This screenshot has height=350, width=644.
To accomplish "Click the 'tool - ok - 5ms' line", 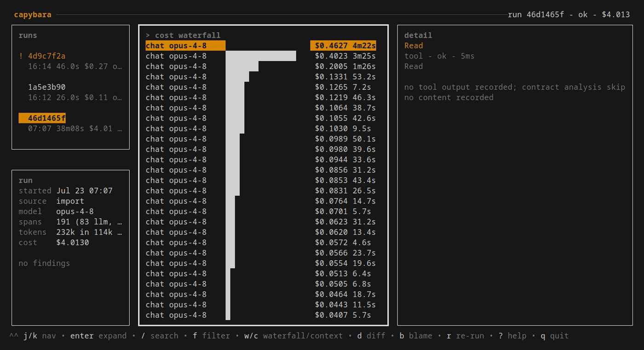I will click(x=439, y=56).
